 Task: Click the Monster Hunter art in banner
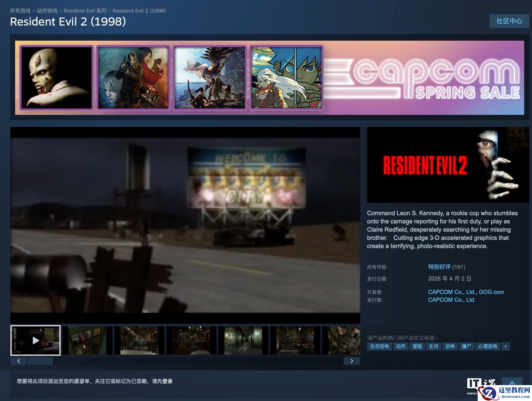209,78
